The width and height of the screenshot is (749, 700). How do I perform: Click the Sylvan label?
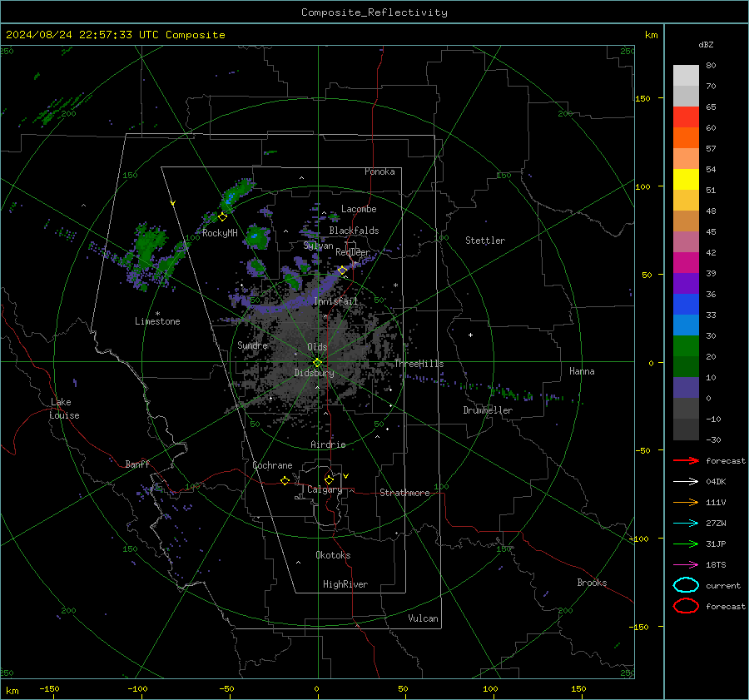319,246
